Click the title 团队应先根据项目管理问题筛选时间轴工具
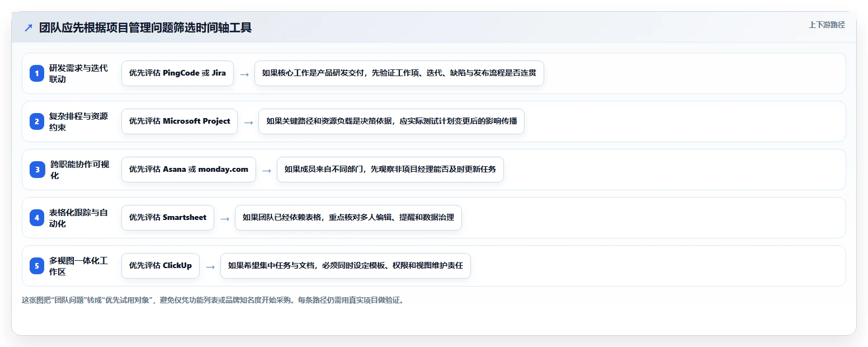868x347 pixels. click(x=145, y=27)
